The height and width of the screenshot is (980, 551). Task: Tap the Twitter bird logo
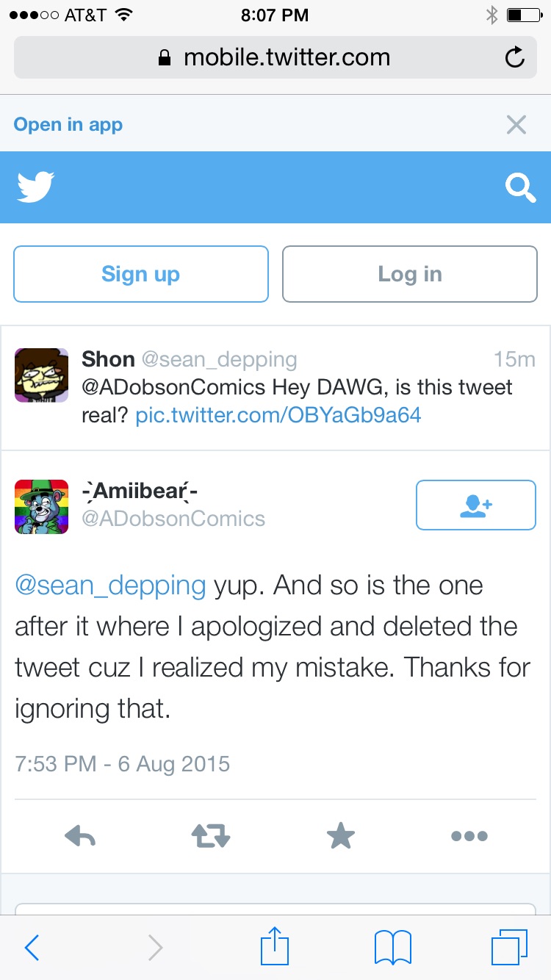pyautogui.click(x=35, y=187)
